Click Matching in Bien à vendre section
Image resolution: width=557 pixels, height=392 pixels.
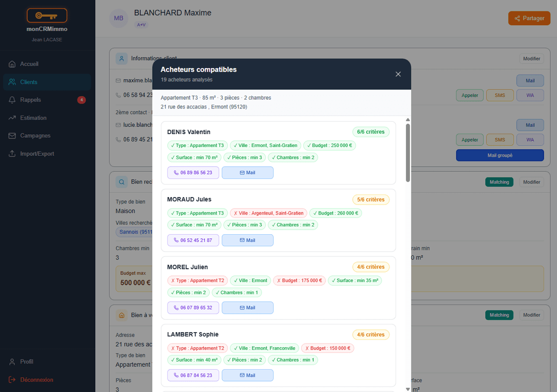click(499, 315)
